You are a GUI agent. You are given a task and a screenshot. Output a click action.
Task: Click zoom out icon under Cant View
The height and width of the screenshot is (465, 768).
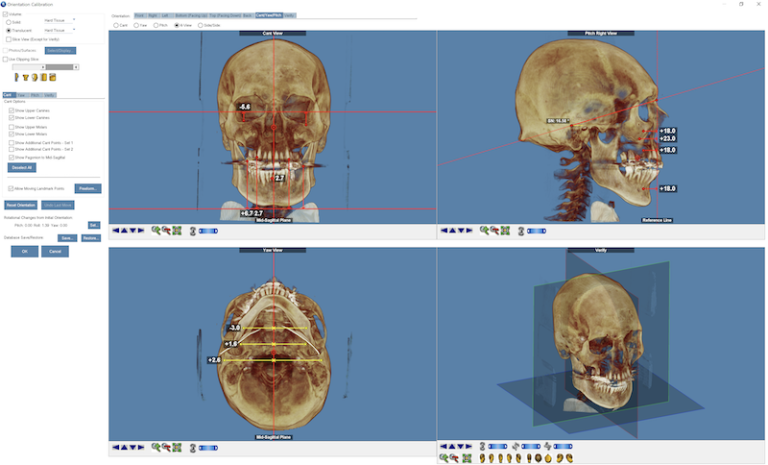tap(166, 230)
